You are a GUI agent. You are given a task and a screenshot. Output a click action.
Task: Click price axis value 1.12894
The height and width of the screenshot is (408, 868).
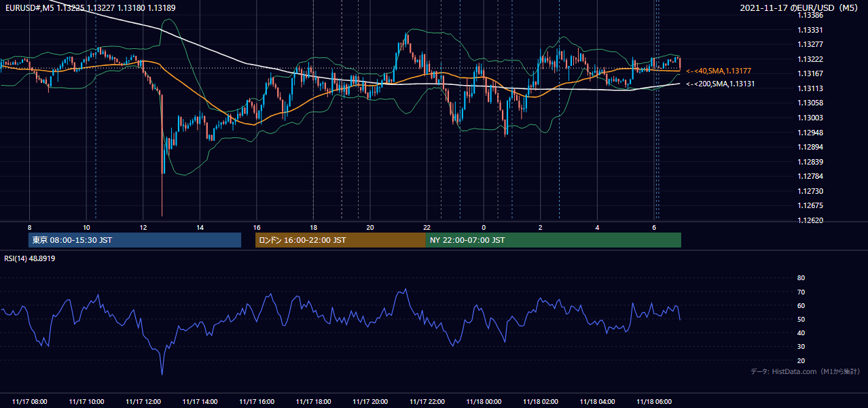(810, 147)
